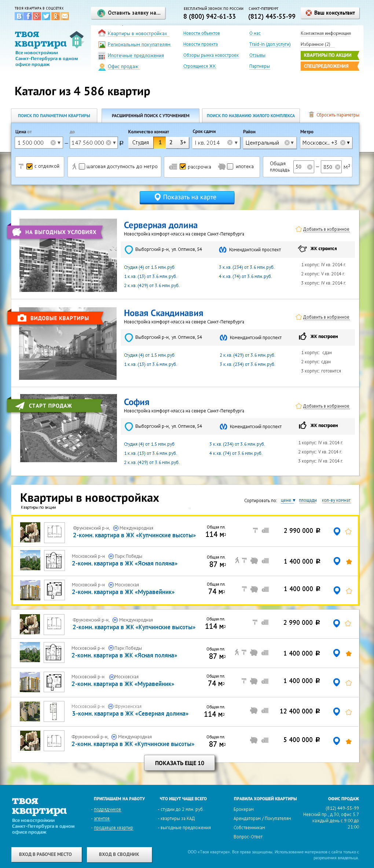Click the Твоя квартира house logo
The height and width of the screenshot is (868, 374).
(x=77, y=40)
